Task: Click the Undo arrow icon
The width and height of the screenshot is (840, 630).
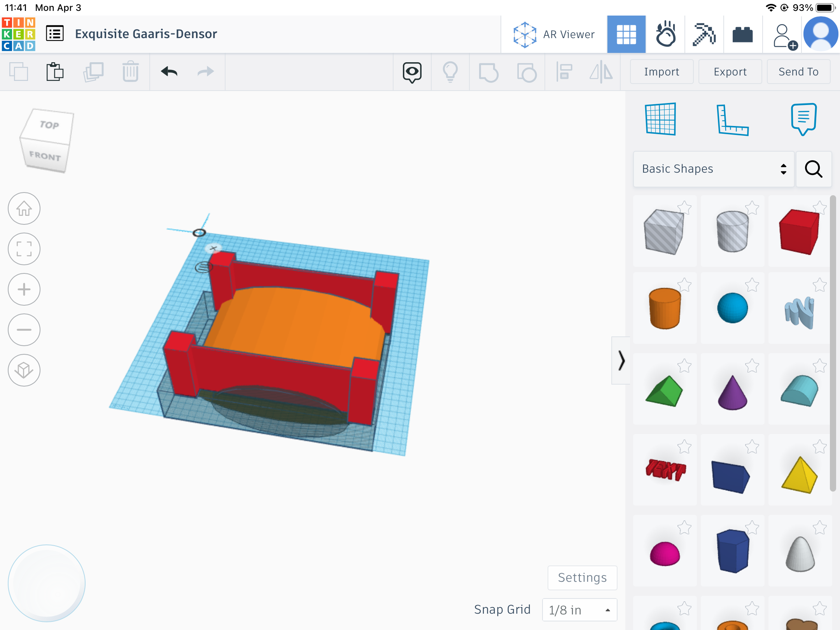Action: coord(169,72)
